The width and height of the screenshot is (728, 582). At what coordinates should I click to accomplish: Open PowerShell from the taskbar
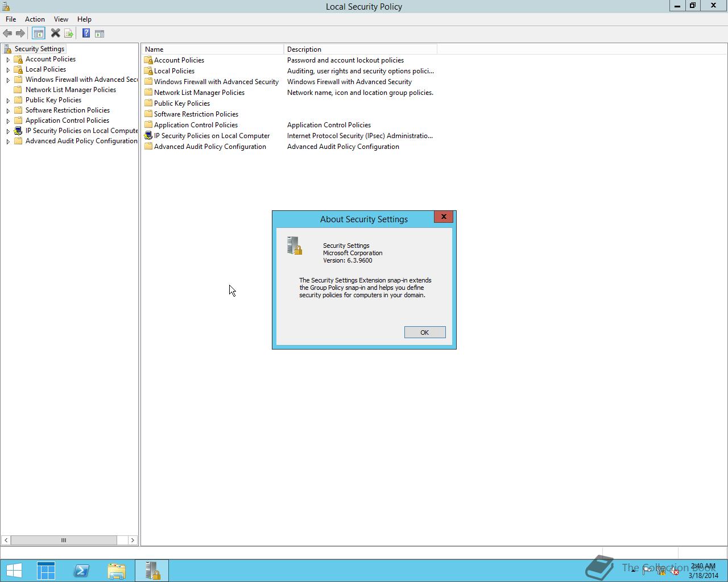point(81,571)
